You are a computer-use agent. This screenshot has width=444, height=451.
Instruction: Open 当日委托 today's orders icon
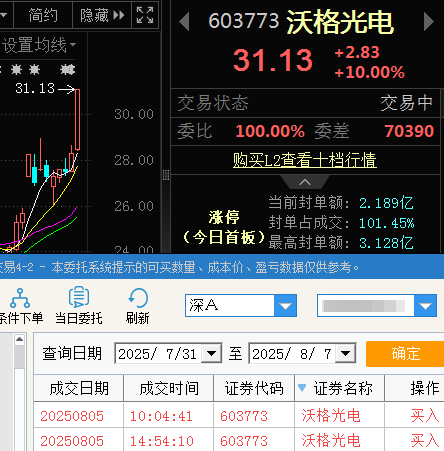click(79, 306)
